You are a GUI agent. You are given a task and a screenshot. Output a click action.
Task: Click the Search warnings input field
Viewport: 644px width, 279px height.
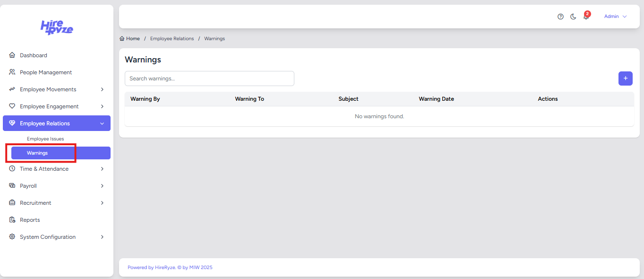tap(209, 78)
